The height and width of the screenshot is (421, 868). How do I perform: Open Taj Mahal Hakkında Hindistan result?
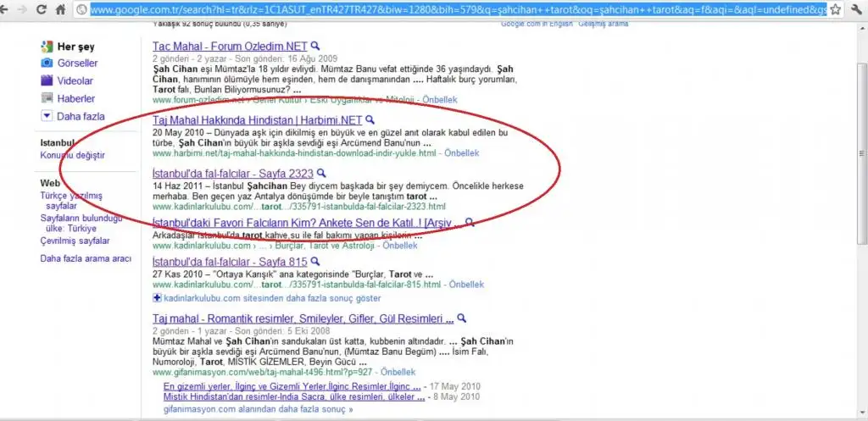tap(258, 120)
